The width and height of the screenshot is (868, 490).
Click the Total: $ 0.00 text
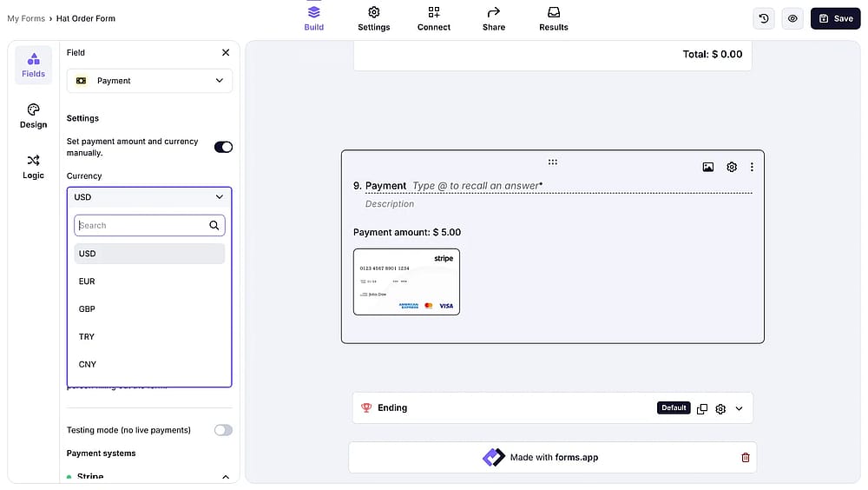[712, 55]
